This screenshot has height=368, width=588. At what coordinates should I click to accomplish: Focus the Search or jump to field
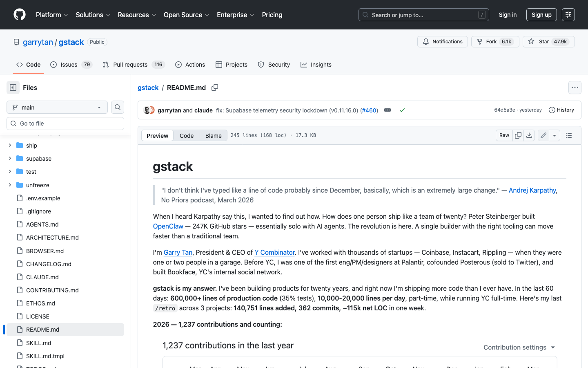424,15
